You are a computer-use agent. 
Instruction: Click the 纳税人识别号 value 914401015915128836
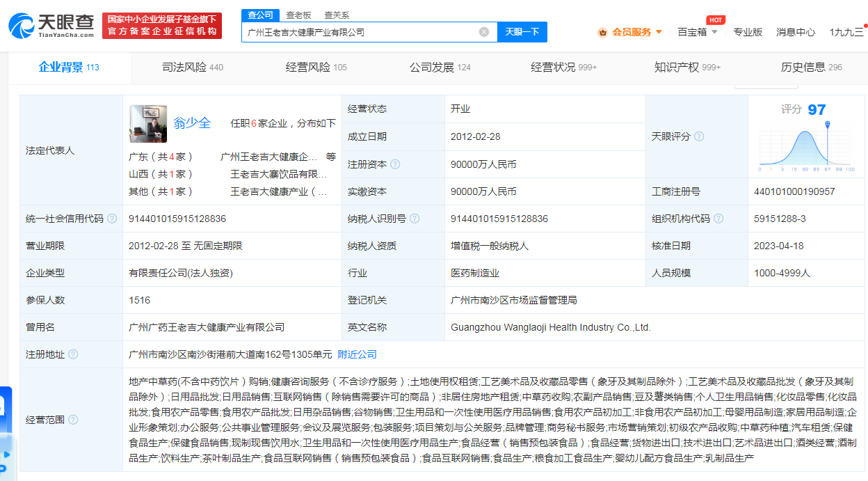click(499, 219)
